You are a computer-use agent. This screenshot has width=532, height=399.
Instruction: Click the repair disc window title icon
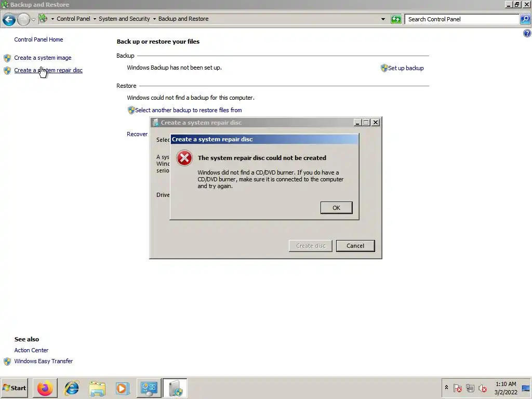tap(155, 123)
